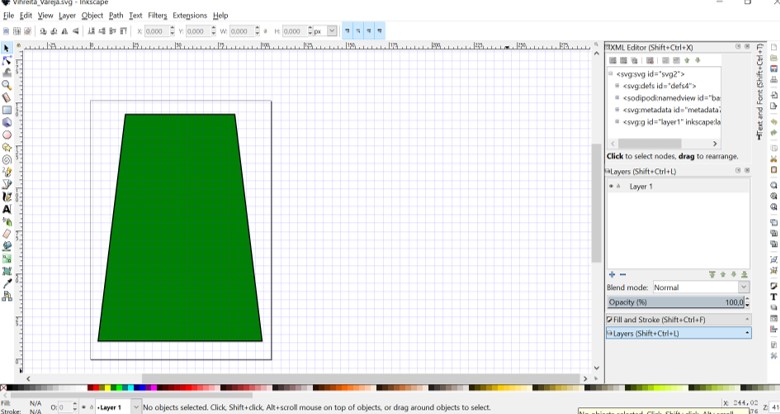Viewport: 780px width, 414px height.
Task: Expand Fill and Stroke panel tab
Action: tap(679, 319)
